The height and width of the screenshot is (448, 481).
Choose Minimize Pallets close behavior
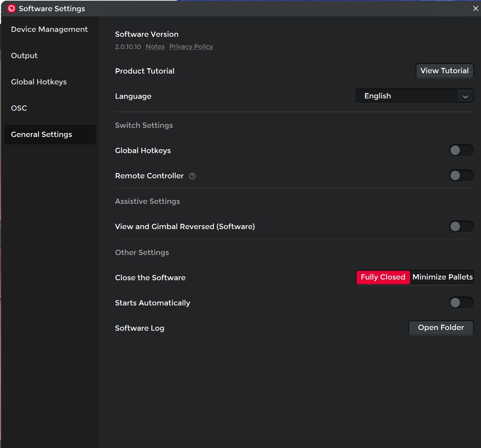tap(442, 277)
